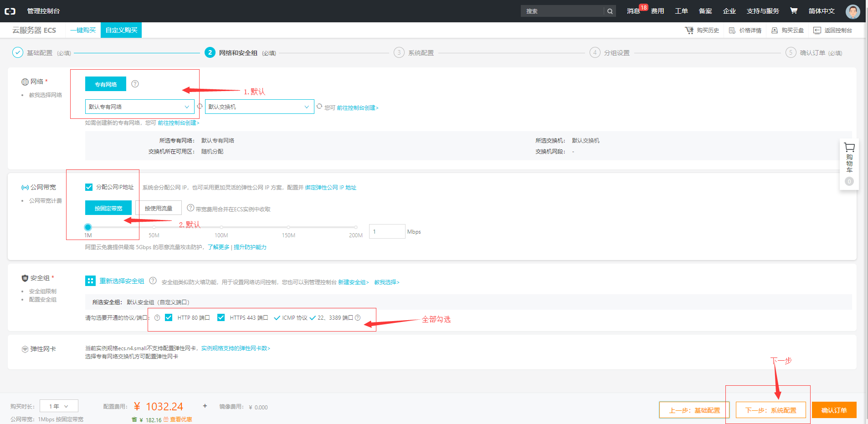The width and height of the screenshot is (868, 424).
Task: Select 按使用流量 billing button
Action: tap(159, 208)
